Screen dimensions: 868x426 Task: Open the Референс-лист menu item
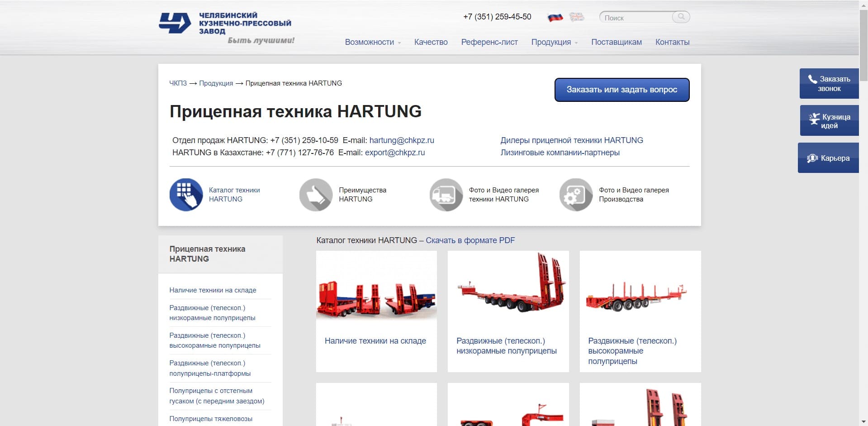[x=489, y=42]
